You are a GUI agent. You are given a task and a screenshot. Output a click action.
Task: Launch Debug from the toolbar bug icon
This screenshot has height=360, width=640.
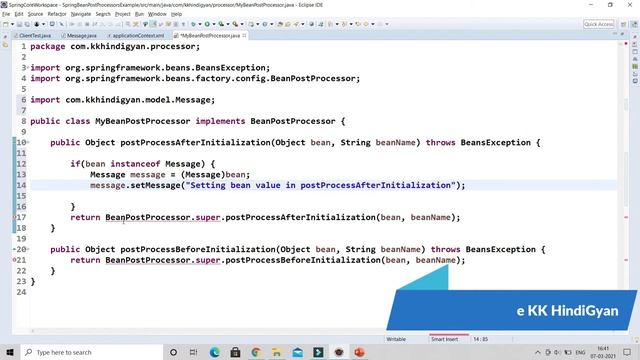coord(193,24)
